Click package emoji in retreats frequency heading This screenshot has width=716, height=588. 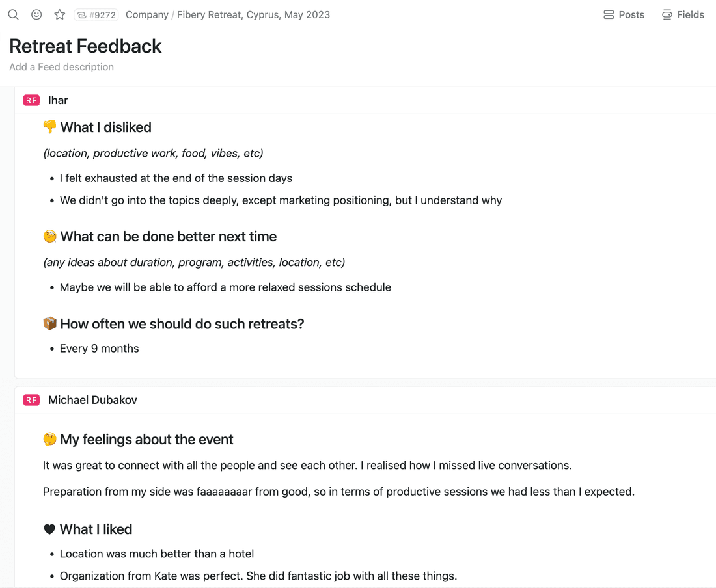(49, 324)
